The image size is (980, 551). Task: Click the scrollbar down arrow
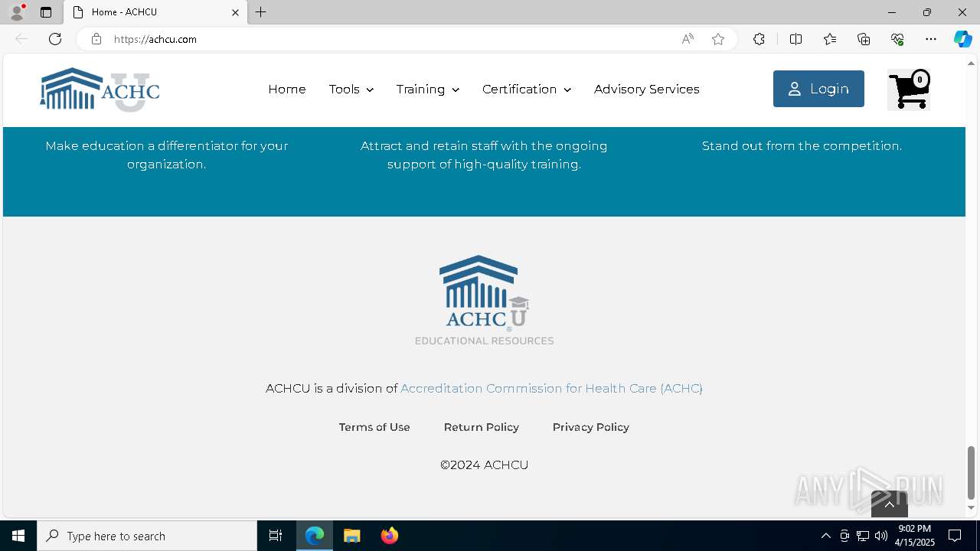click(x=972, y=508)
